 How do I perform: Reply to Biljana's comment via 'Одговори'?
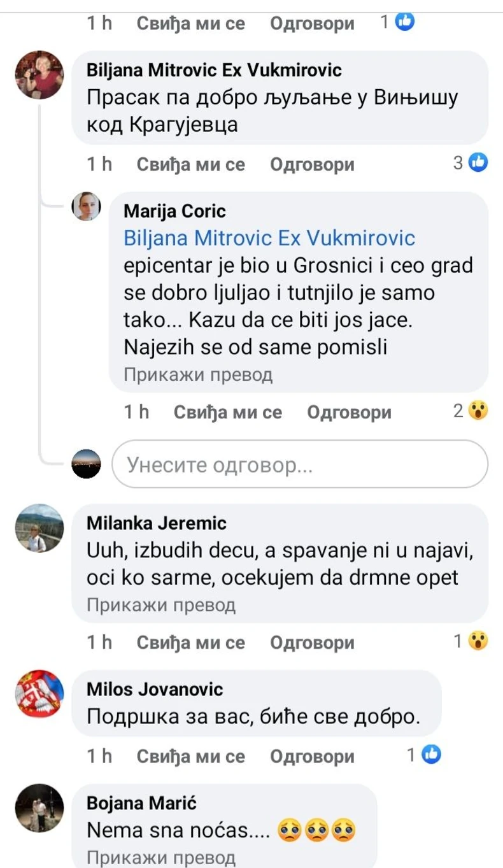click(x=312, y=164)
